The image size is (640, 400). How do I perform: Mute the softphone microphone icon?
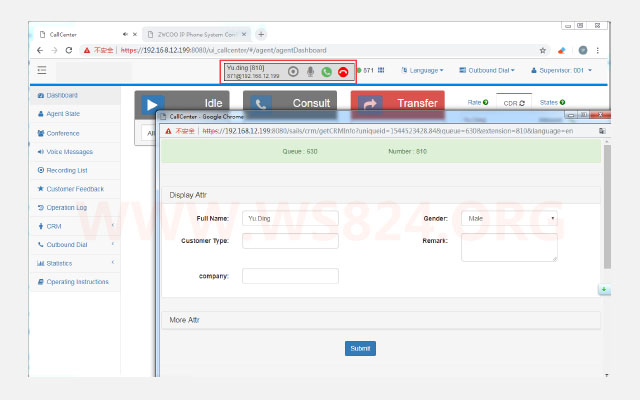pos(311,72)
